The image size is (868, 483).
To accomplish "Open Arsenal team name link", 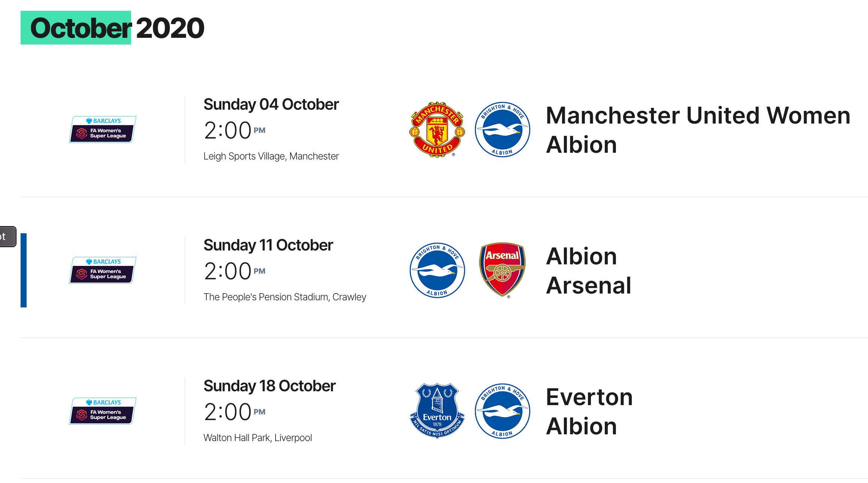I will click(x=589, y=285).
